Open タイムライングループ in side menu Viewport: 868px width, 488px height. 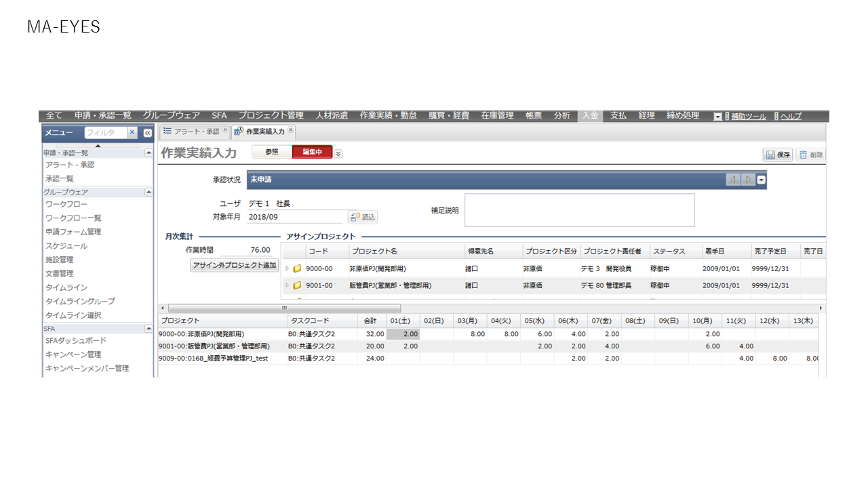tap(80, 302)
